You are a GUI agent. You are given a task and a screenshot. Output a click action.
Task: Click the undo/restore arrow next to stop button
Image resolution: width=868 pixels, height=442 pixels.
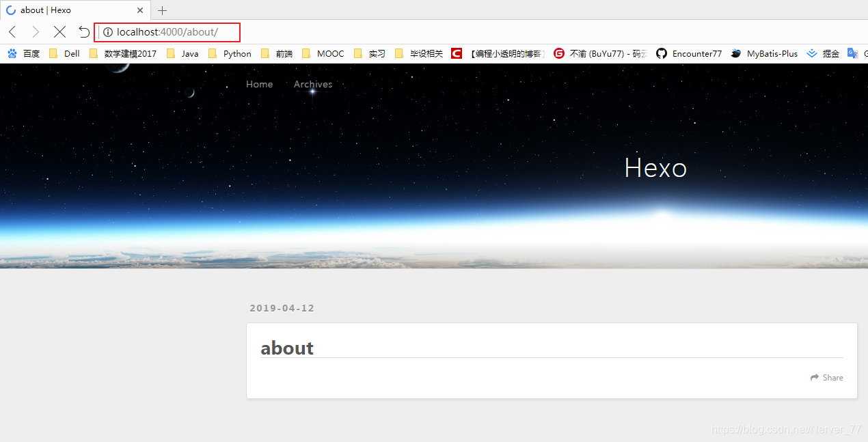83,32
